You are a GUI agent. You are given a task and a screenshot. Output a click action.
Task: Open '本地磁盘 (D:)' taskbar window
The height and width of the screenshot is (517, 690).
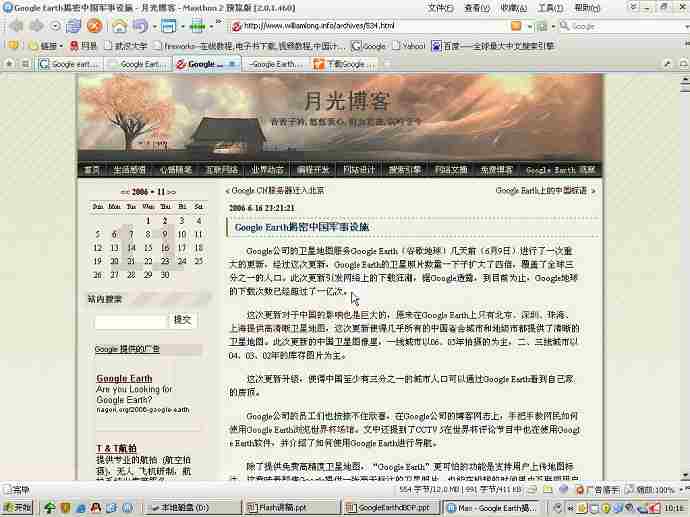tap(193, 508)
